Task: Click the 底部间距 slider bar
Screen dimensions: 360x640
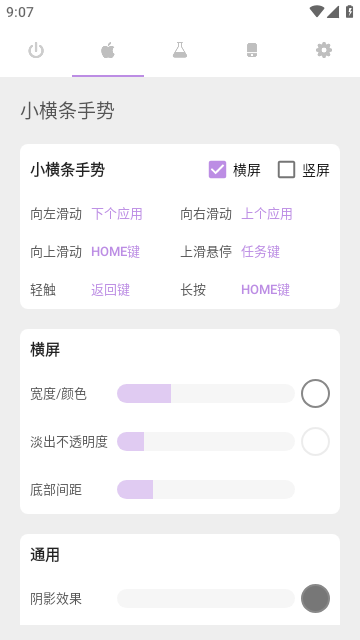Action: 206,489
